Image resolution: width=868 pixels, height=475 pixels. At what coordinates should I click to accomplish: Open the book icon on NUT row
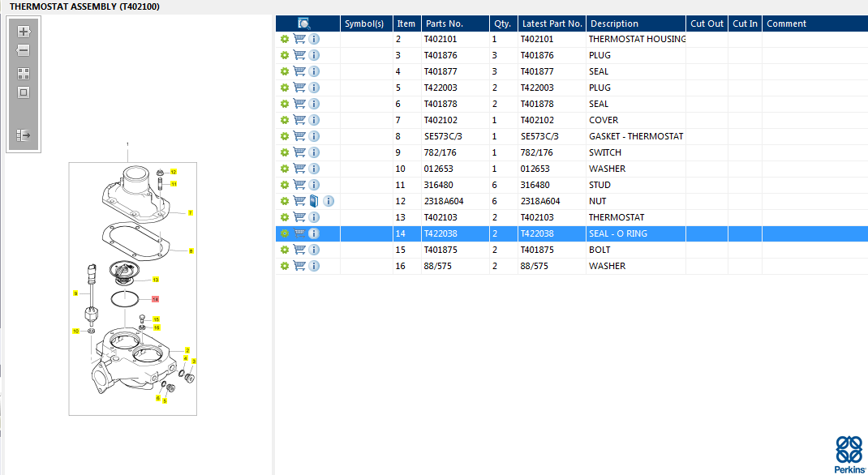[x=314, y=201]
